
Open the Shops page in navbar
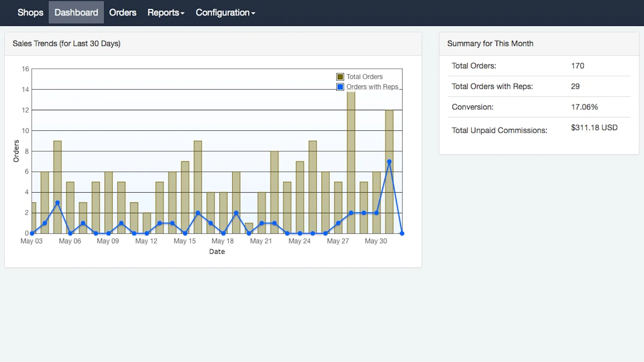(x=30, y=12)
